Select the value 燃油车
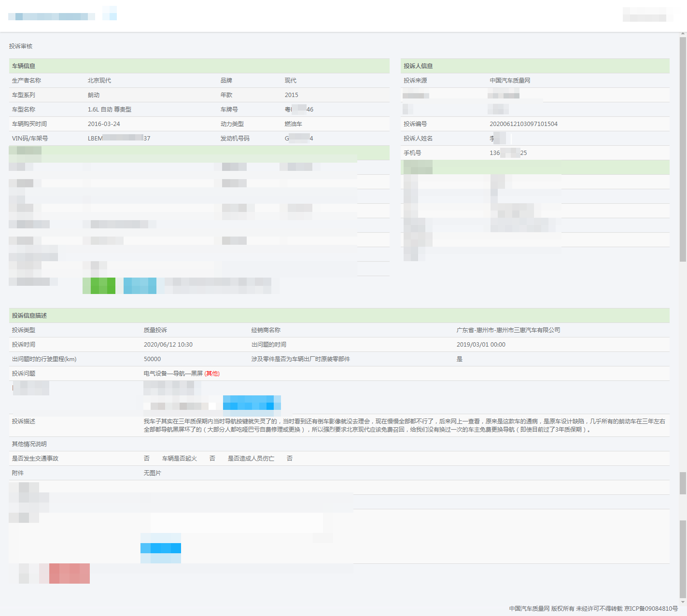This screenshot has height=616, width=687. pyautogui.click(x=294, y=124)
